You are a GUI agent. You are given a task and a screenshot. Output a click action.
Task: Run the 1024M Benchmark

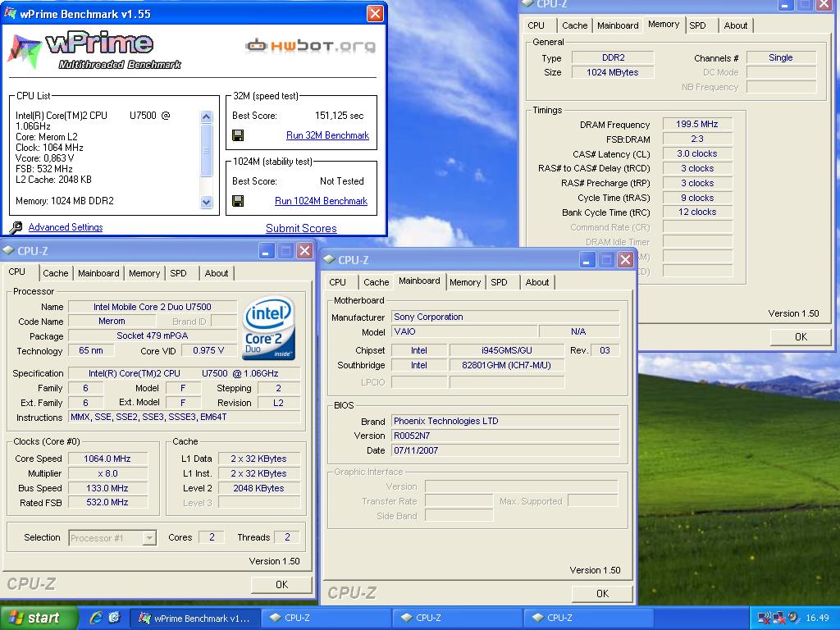click(321, 201)
